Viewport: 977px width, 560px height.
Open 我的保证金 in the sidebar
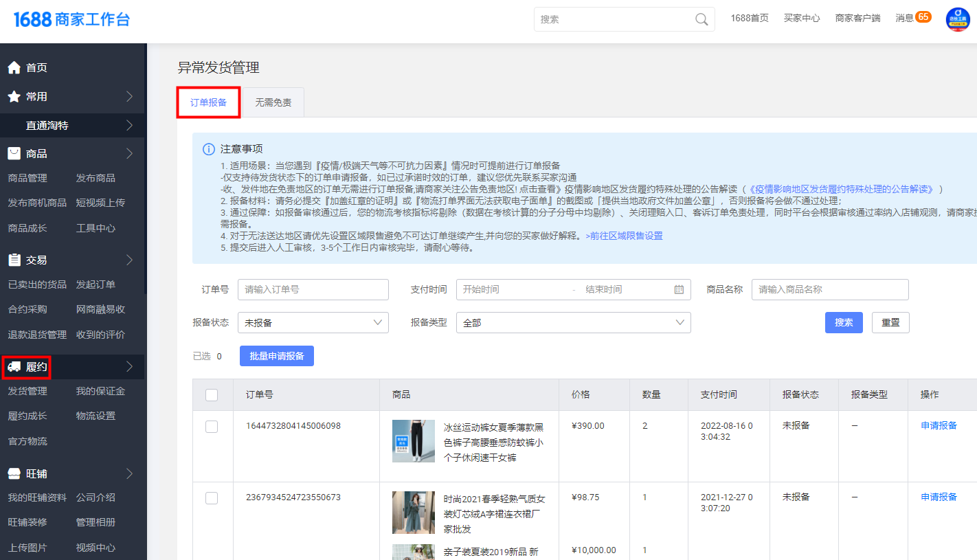[x=100, y=391]
